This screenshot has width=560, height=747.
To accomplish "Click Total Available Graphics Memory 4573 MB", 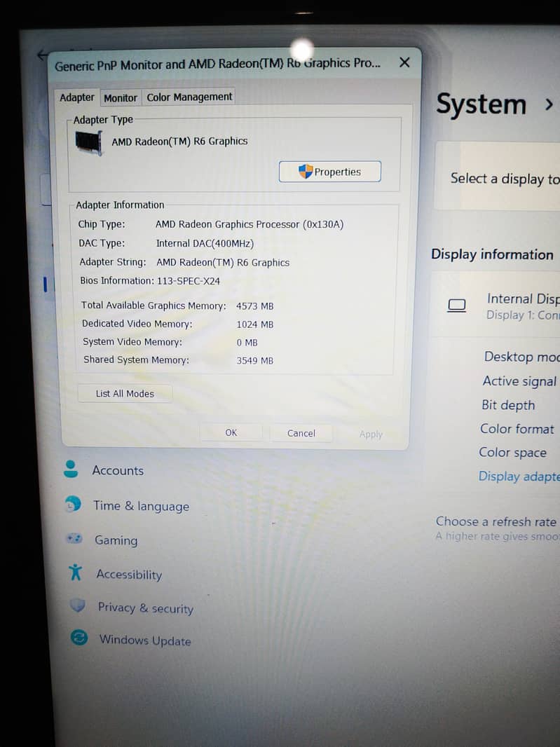I will (254, 306).
